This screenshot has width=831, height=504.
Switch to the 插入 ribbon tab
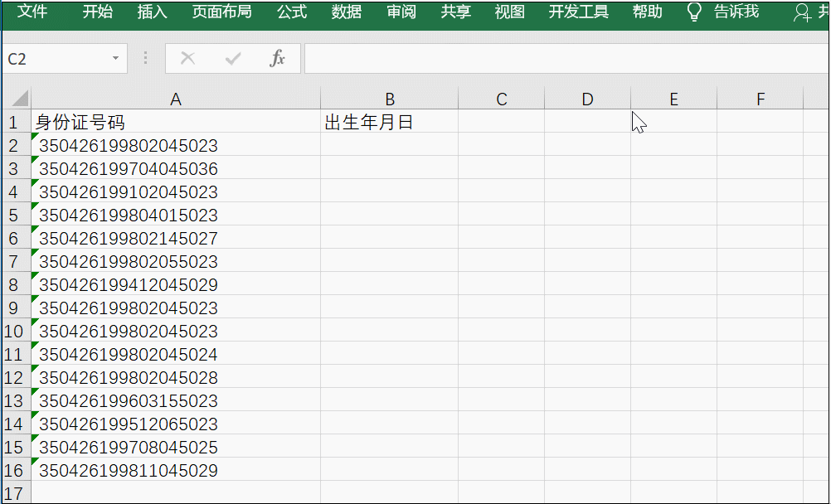click(151, 12)
